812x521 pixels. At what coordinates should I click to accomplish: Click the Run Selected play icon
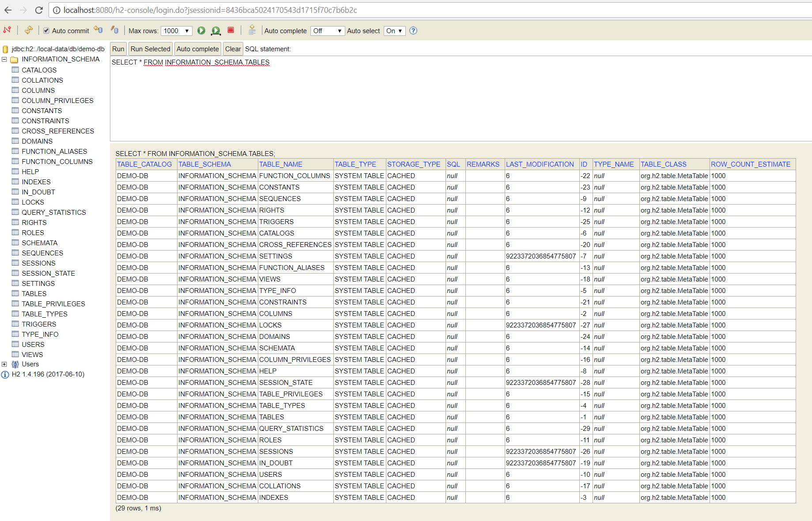point(216,30)
